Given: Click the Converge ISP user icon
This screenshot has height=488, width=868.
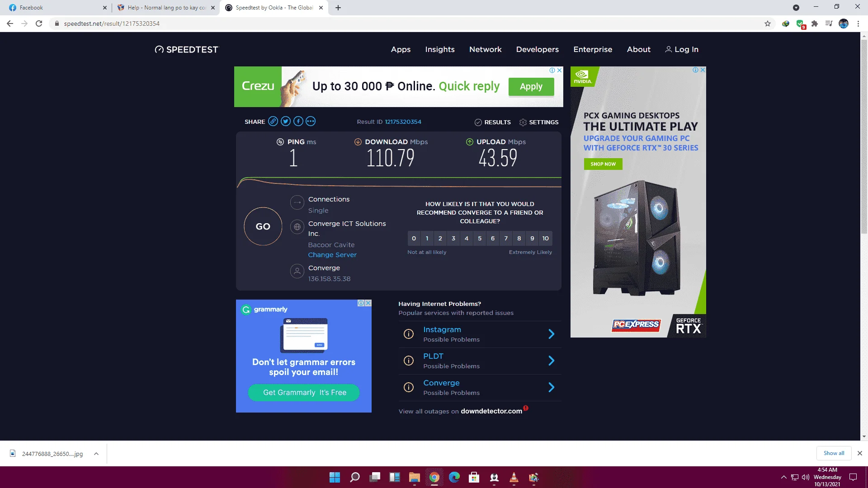Looking at the screenshot, I should click(x=297, y=271).
